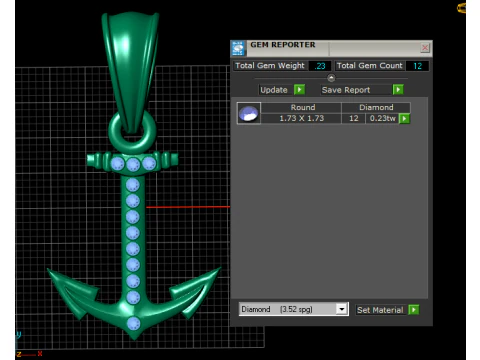480x360 pixels.
Task: Select the Diamond material header cell
Action: point(376,107)
